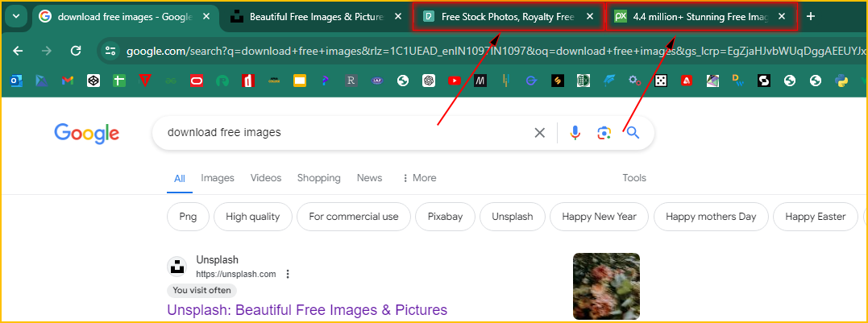Open the Gmail bookmark icon
The height and width of the screenshot is (323, 868).
(x=68, y=81)
